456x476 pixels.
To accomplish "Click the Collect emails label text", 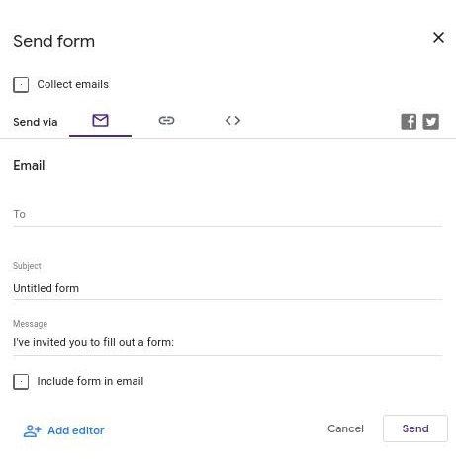I will tap(72, 84).
